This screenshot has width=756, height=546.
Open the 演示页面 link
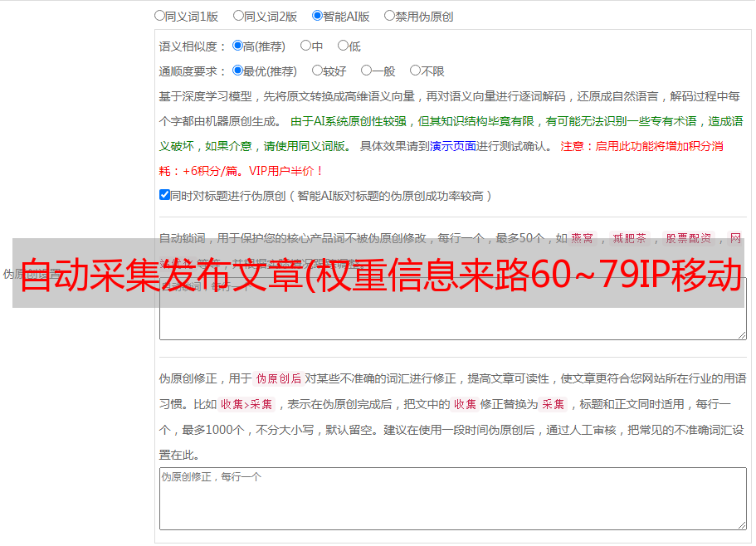pyautogui.click(x=453, y=146)
